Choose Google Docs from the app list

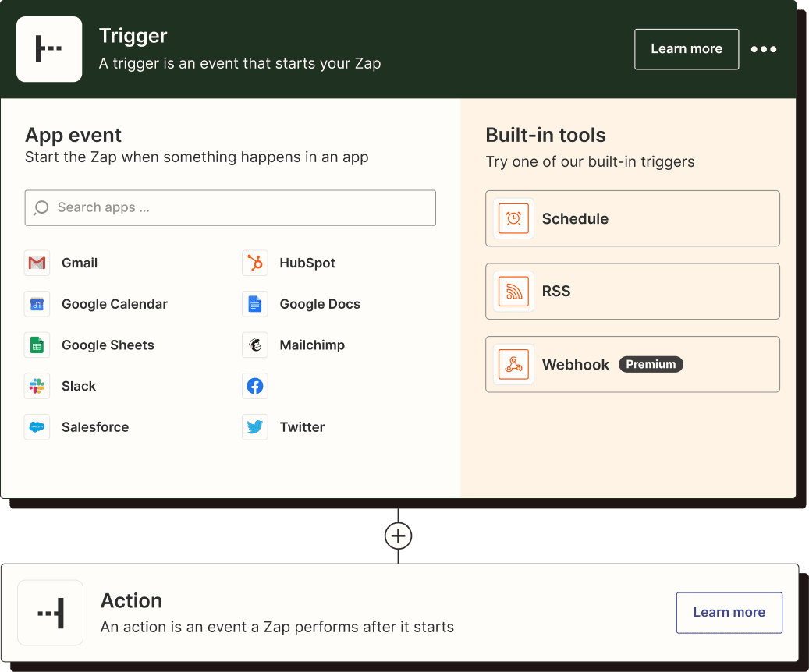pyautogui.click(x=254, y=304)
